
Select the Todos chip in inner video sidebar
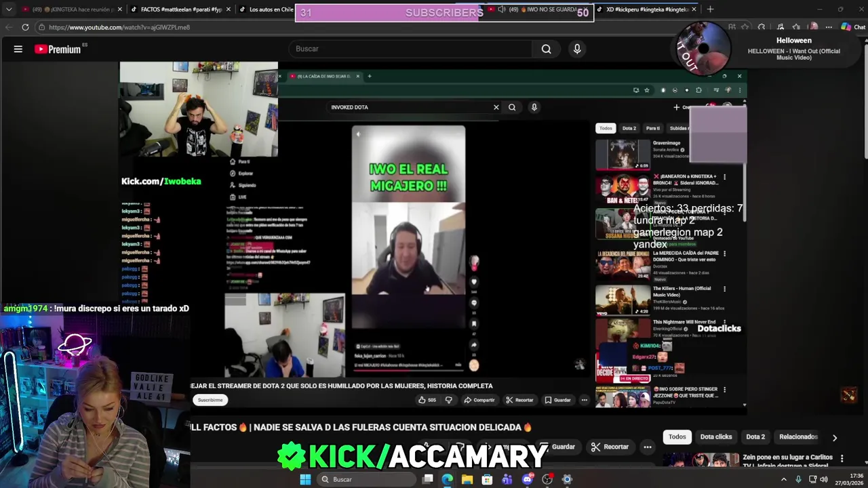click(606, 128)
